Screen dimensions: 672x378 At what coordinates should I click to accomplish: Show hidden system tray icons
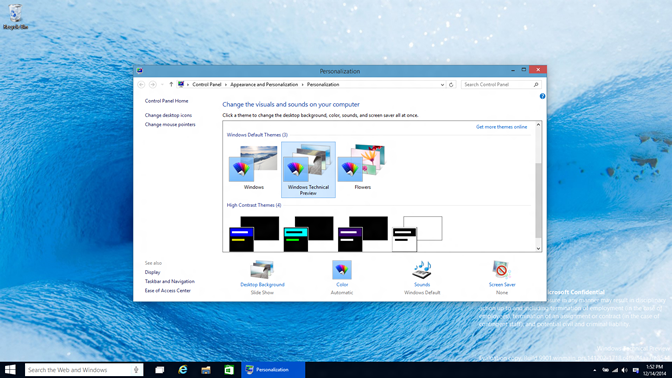[x=594, y=370]
